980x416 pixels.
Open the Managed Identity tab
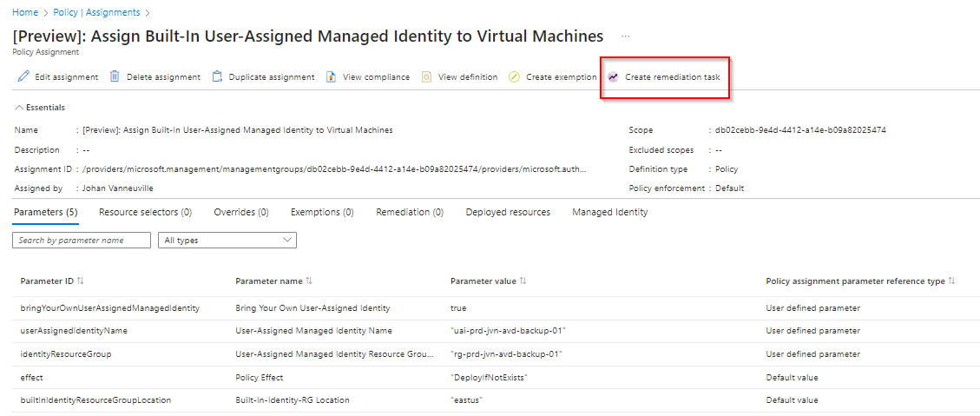(610, 212)
